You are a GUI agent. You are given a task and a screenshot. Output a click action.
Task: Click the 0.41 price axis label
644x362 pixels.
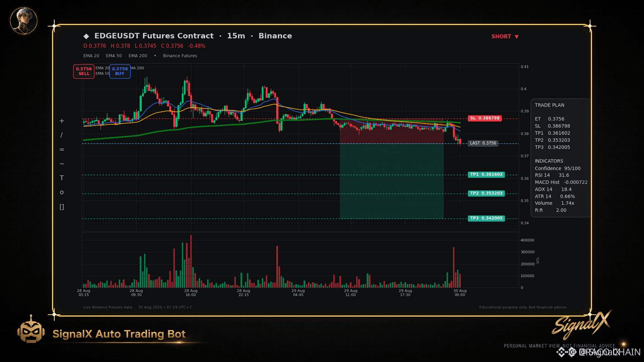tap(525, 67)
